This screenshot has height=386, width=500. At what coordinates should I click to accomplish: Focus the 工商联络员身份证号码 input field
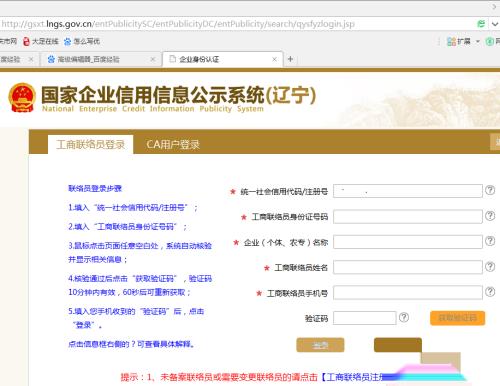pos(408,216)
